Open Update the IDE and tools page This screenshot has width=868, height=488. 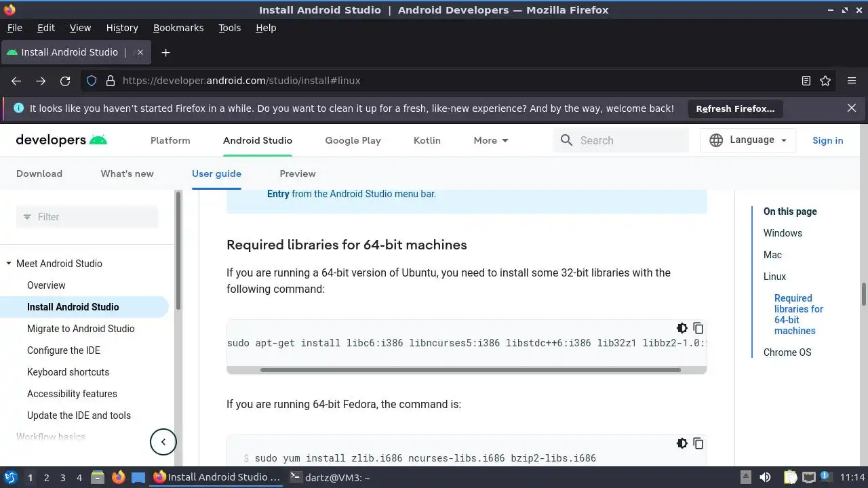[79, 415]
